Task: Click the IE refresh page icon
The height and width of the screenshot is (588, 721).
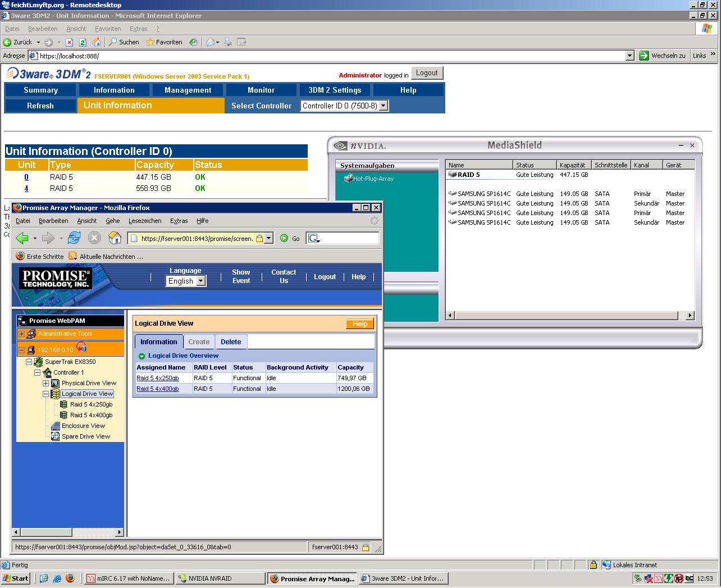Action: coord(83,42)
